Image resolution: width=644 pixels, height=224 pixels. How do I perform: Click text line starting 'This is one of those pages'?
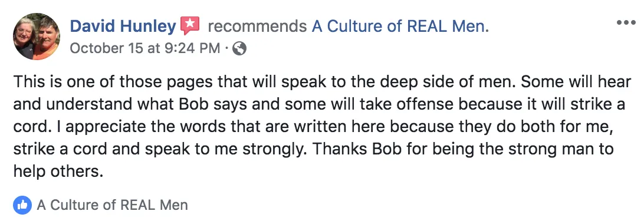322,82
